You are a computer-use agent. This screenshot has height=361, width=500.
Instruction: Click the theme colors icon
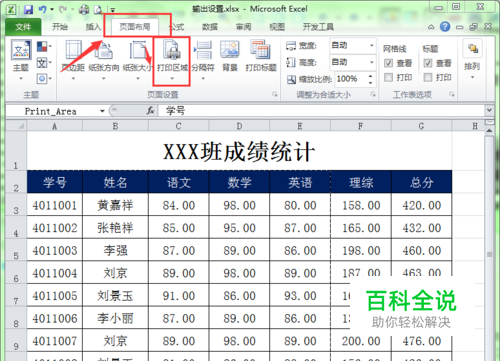click(x=42, y=46)
